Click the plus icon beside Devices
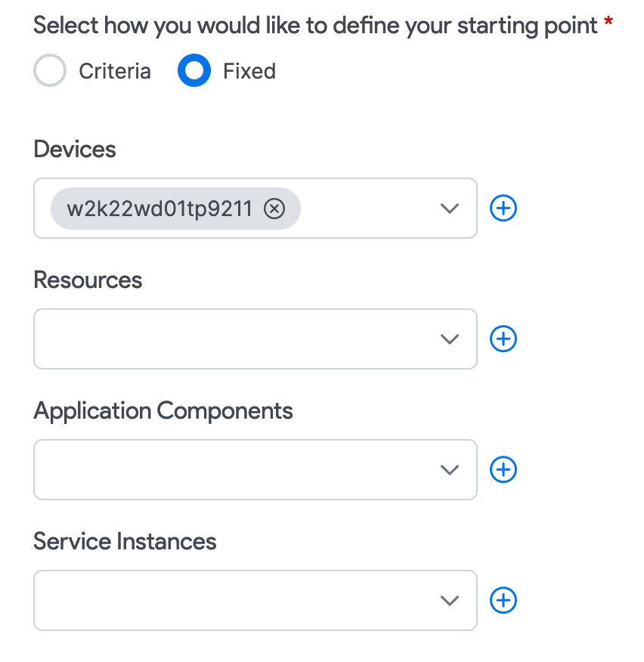Image resolution: width=644 pixels, height=662 pixels. [x=503, y=209]
